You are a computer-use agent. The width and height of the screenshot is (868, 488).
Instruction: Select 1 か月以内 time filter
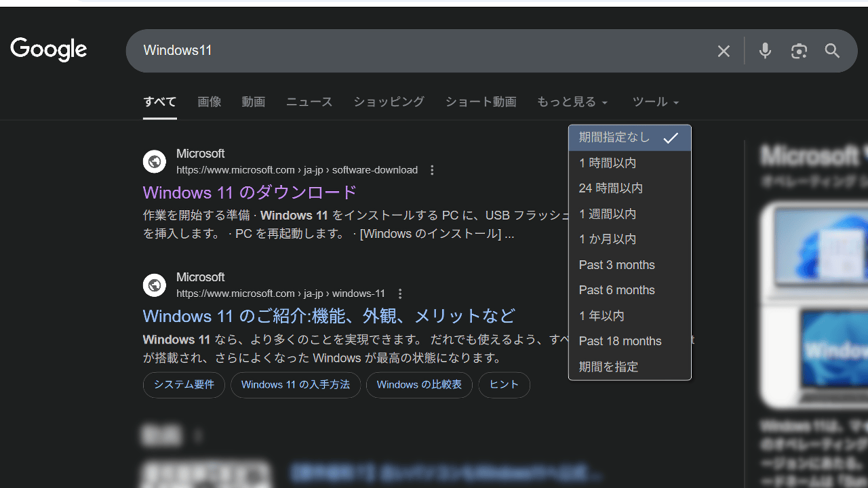point(630,239)
